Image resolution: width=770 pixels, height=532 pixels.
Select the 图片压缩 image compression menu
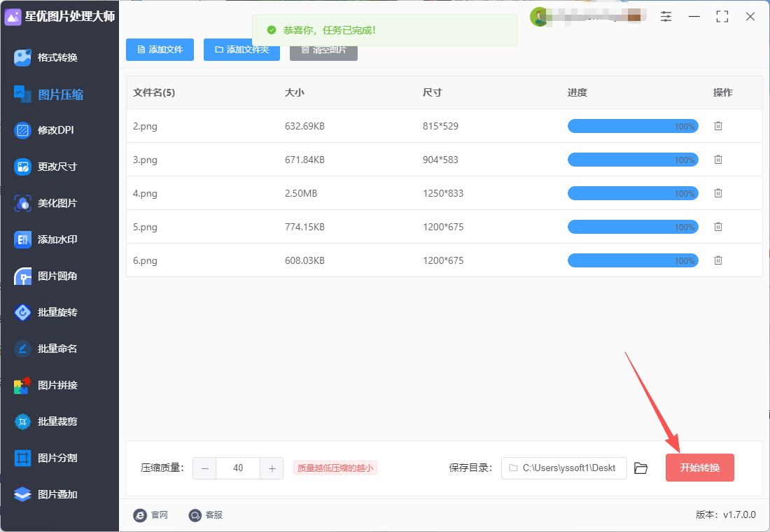(48, 94)
